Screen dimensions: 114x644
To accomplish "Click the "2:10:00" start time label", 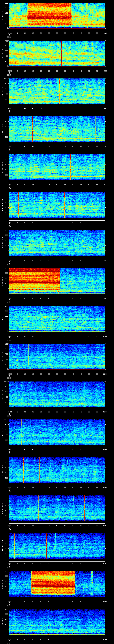I will point(9,374).
